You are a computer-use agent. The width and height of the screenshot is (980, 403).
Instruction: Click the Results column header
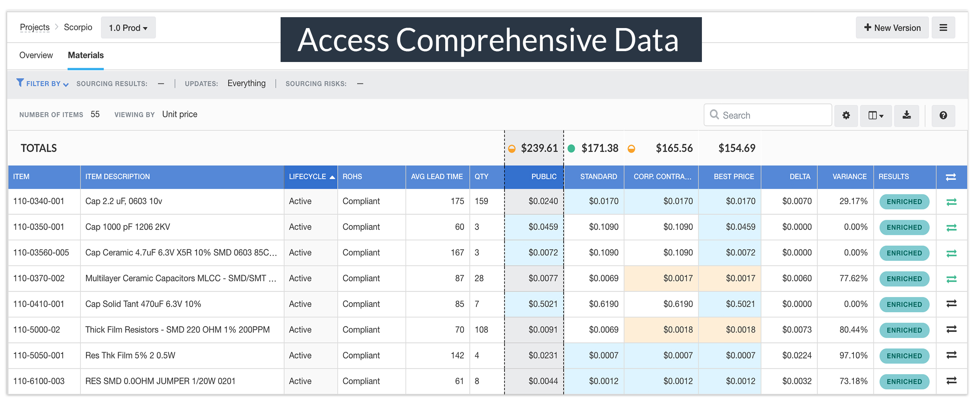pos(905,177)
